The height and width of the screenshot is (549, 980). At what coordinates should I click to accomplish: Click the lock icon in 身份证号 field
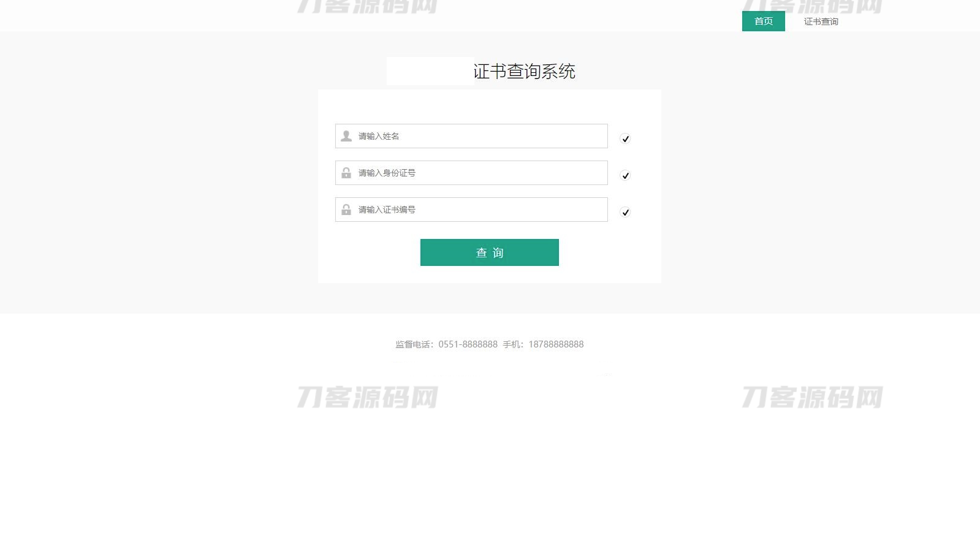(346, 173)
